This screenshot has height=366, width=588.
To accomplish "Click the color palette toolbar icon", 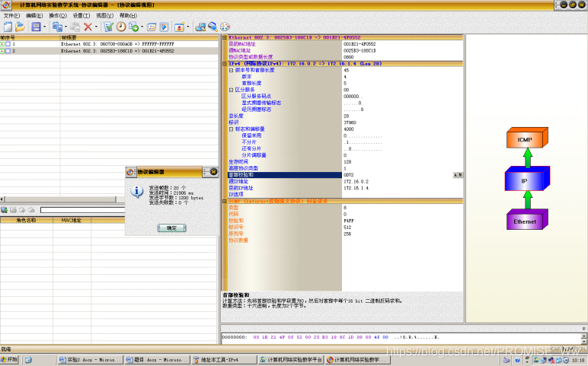I will pos(225,27).
